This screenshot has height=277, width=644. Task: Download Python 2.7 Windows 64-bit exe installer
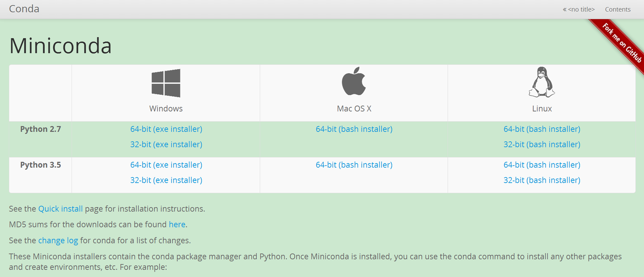(166, 129)
